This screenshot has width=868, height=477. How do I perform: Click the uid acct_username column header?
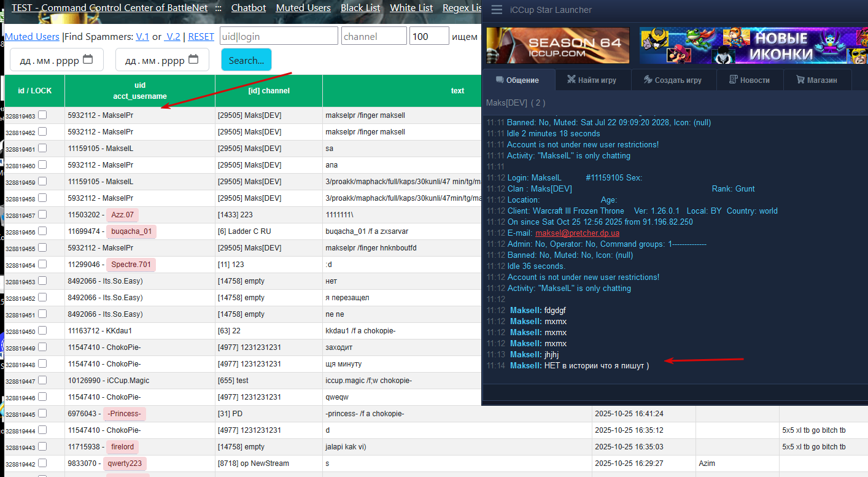click(140, 91)
